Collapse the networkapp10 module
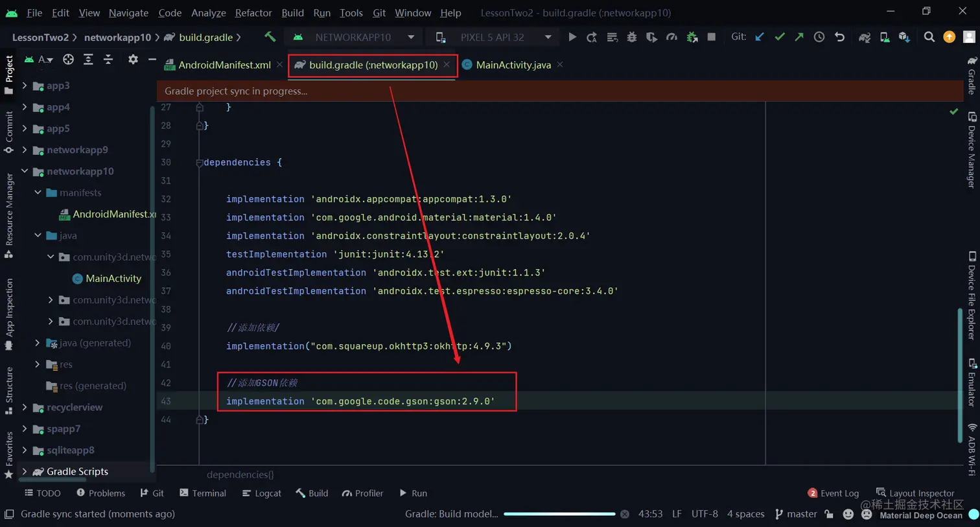The width and height of the screenshot is (980, 527). 25,171
